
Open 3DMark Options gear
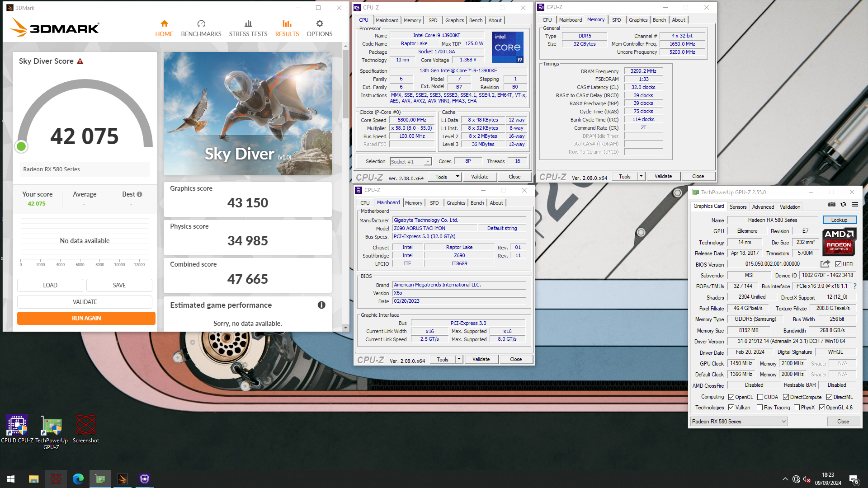pos(320,28)
